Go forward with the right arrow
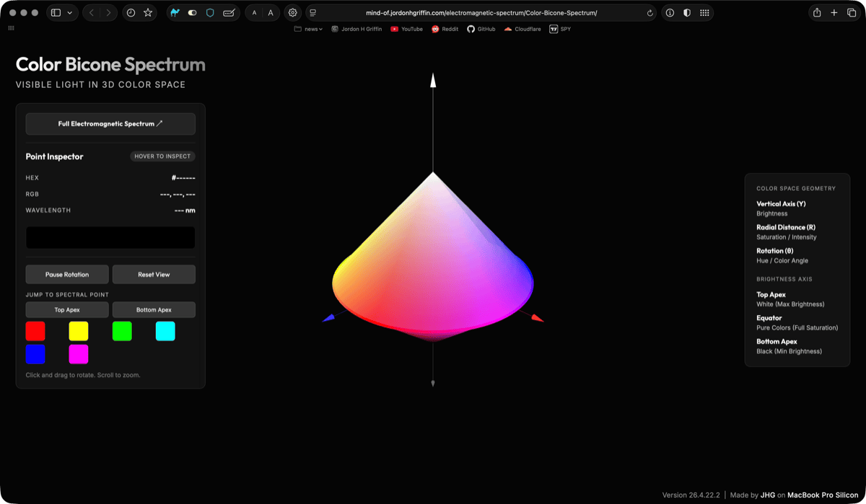Image resolution: width=866 pixels, height=504 pixels. pyautogui.click(x=108, y=13)
